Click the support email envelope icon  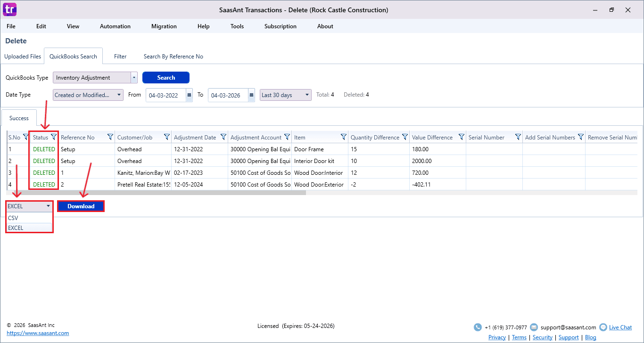[x=534, y=327]
